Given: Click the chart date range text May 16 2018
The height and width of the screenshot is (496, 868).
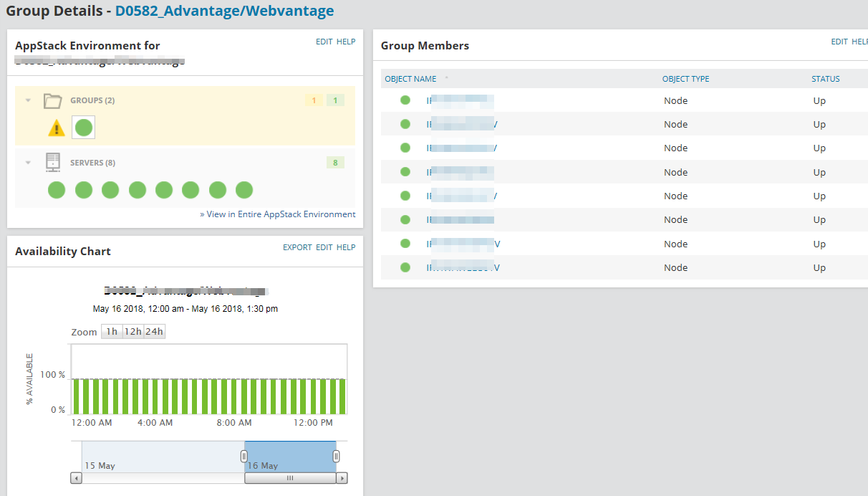Looking at the screenshot, I should pyautogui.click(x=185, y=309).
